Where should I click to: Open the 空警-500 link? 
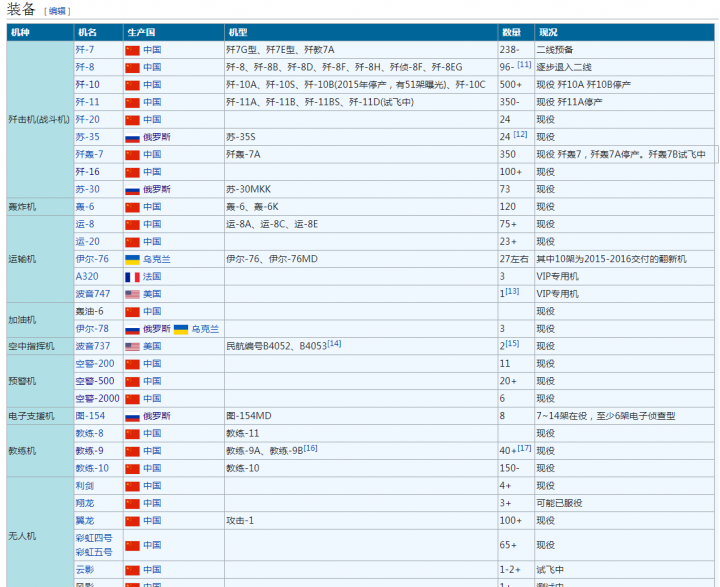pyautogui.click(x=95, y=381)
